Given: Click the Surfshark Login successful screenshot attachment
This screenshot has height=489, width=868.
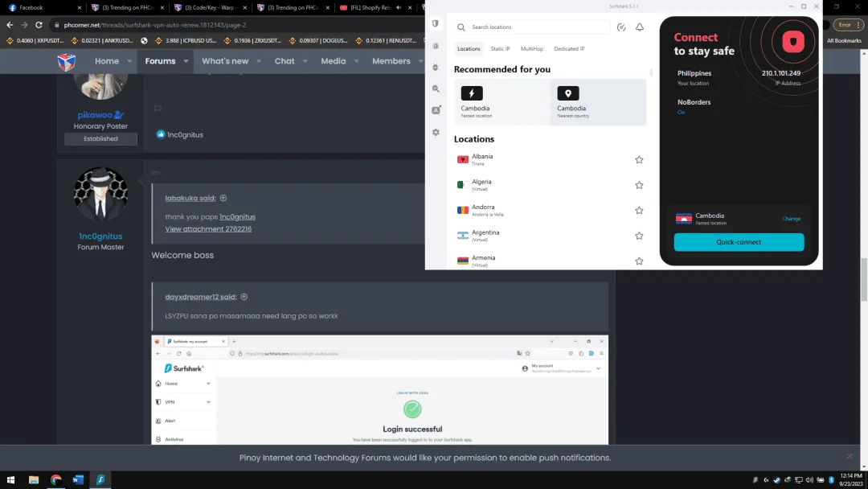Looking at the screenshot, I should tap(379, 390).
